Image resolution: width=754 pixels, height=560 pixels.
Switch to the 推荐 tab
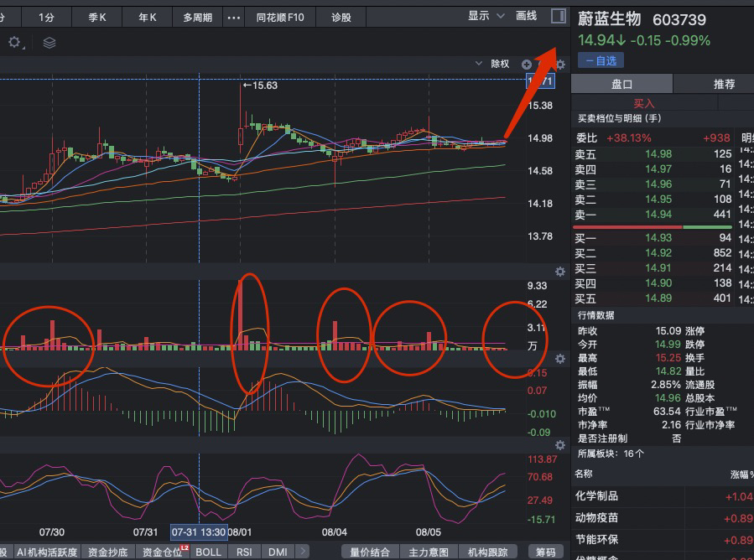tap(724, 84)
